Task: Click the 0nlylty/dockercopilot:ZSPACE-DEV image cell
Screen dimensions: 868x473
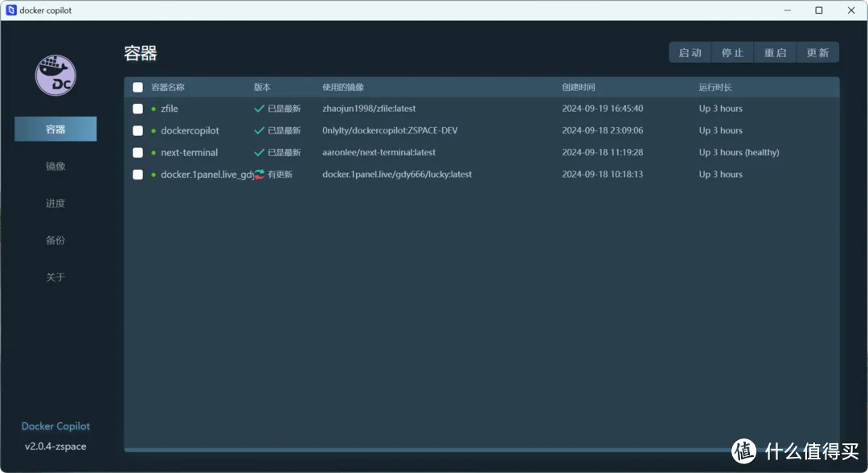Action: tap(390, 130)
